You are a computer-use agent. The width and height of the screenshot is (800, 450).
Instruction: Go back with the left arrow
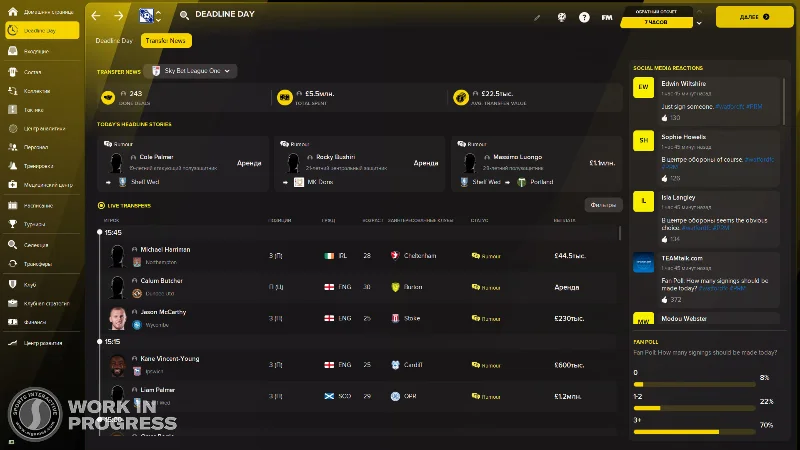[96, 16]
